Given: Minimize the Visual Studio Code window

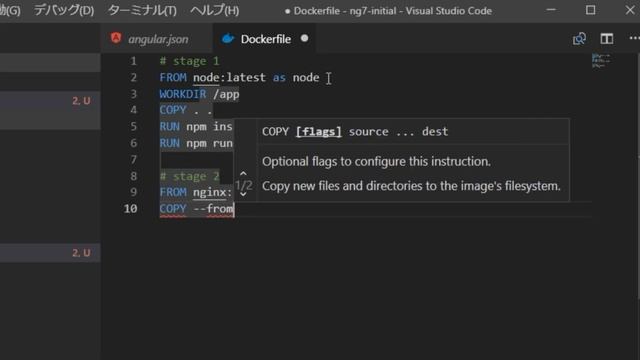Looking at the screenshot, I should click(551, 10).
